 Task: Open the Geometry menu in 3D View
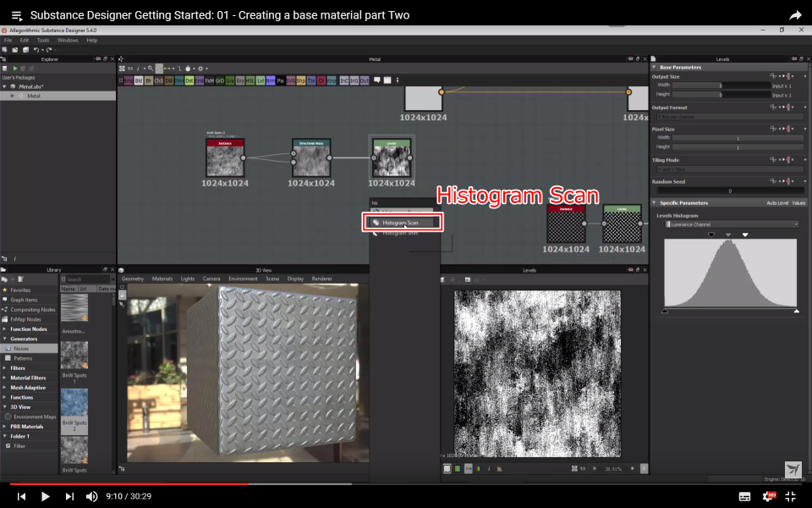pos(133,279)
